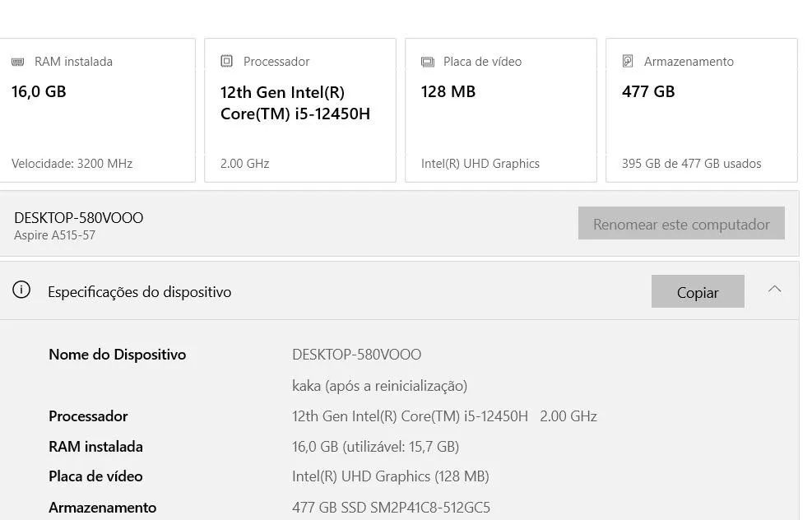
Task: Click the Placa de vídeo card icon
Action: pos(427,62)
